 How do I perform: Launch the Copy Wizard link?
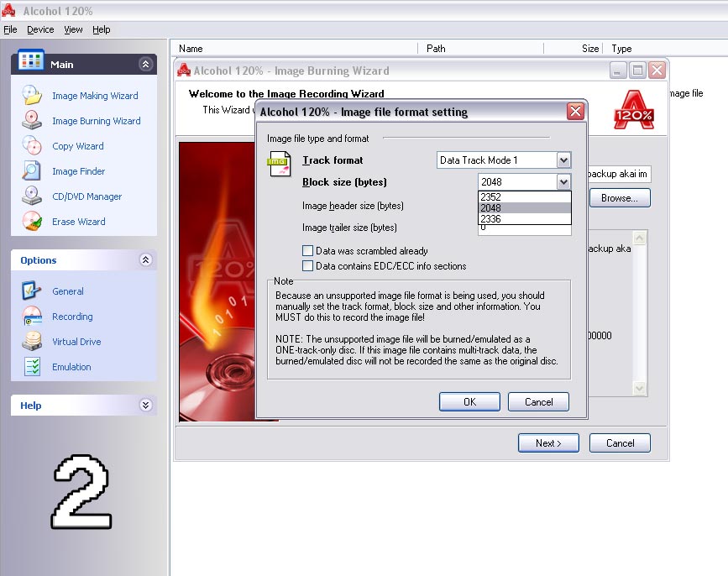tap(78, 146)
